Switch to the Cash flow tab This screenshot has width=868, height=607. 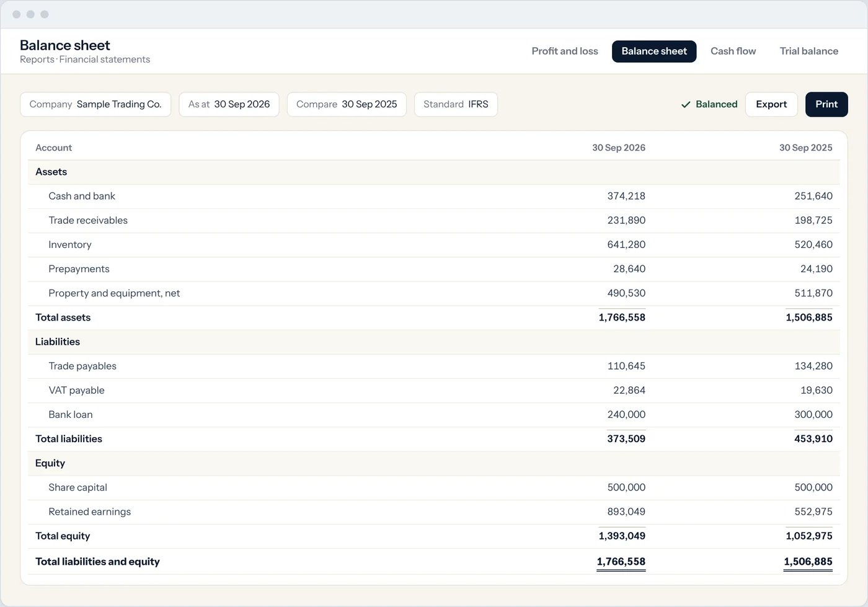click(x=733, y=51)
